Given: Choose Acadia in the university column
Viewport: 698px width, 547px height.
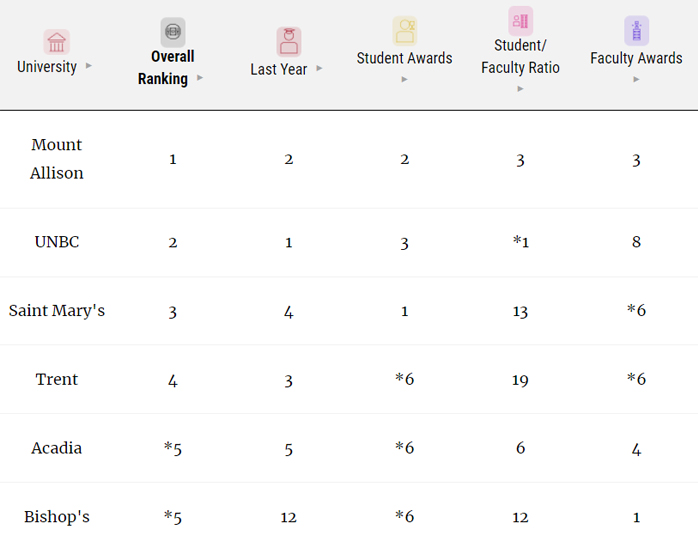Looking at the screenshot, I should [x=57, y=449].
